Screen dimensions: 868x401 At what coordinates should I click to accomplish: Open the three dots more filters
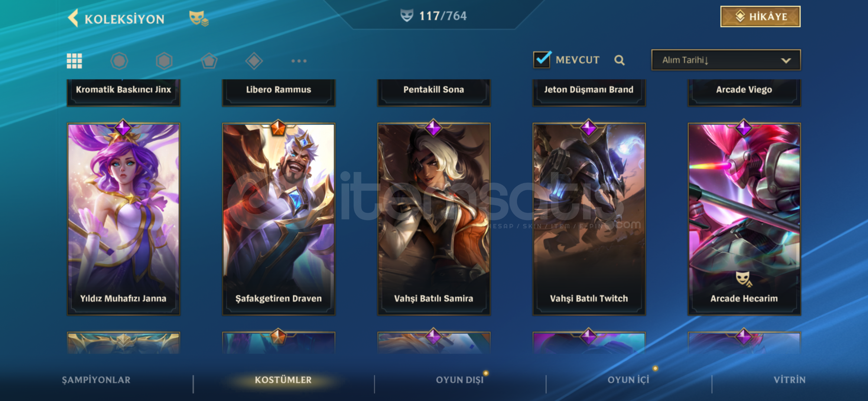pyautogui.click(x=299, y=61)
